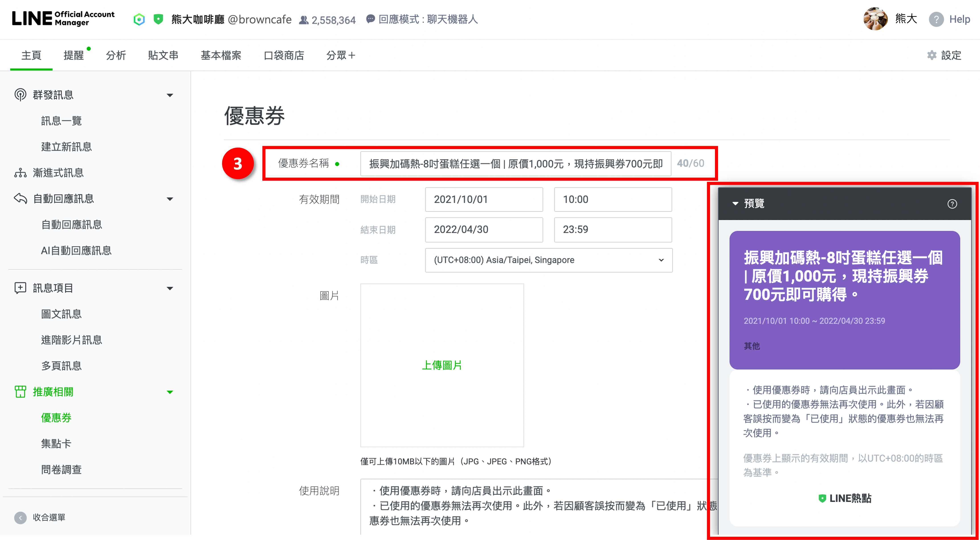980x540 pixels.
Task: Collapse the sidebar with 收合選單 arrow
Action: [x=20, y=517]
